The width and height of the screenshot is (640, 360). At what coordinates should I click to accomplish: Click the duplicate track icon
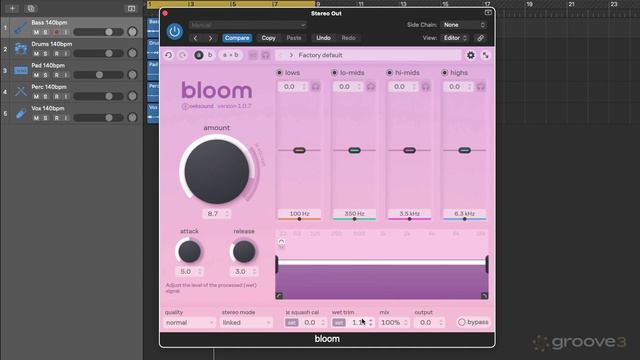point(31,8)
